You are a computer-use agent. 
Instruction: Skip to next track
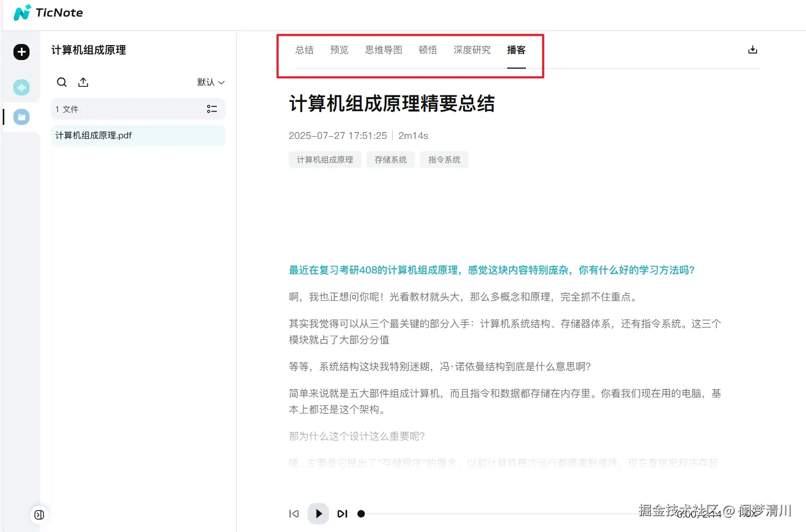(x=342, y=514)
